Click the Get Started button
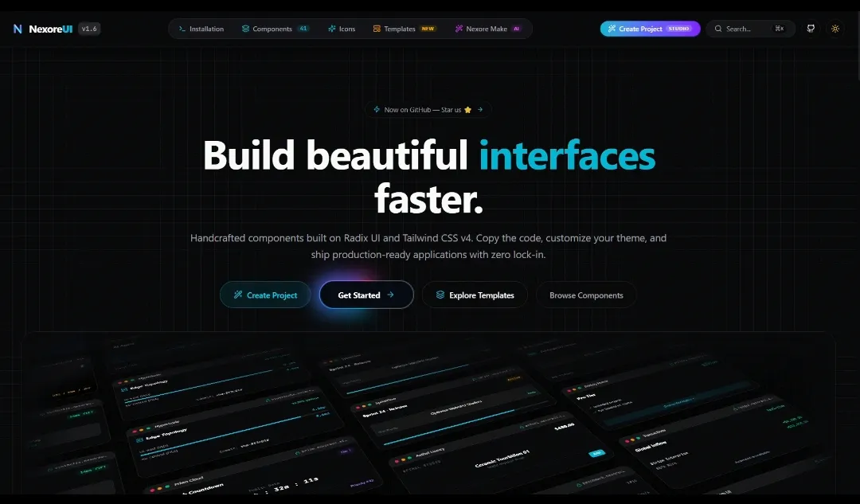The image size is (860, 504). pyautogui.click(x=366, y=295)
